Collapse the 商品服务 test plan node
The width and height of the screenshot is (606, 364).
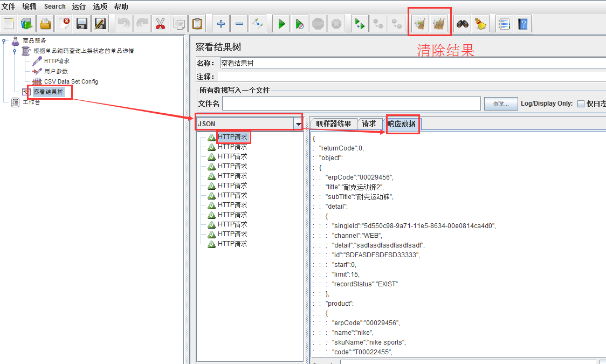[4, 40]
